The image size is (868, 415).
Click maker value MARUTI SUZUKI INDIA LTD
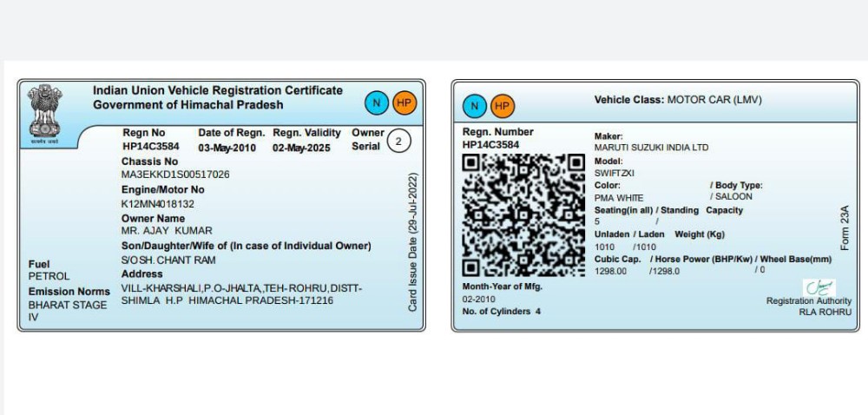point(652,148)
